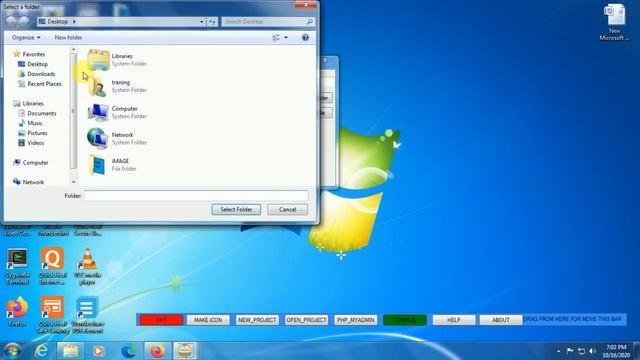Select Computer in navigation pane

31,162
